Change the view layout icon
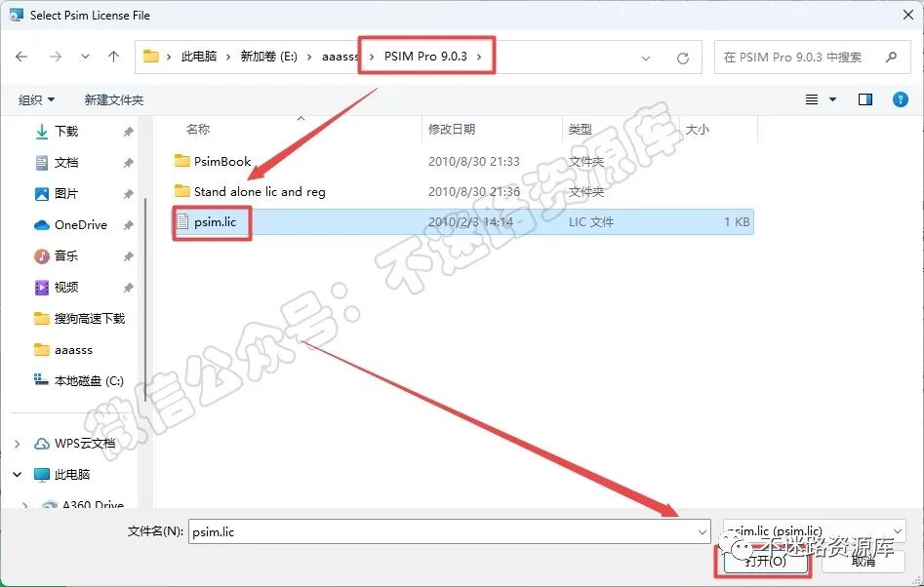This screenshot has height=587, width=924. 812,99
